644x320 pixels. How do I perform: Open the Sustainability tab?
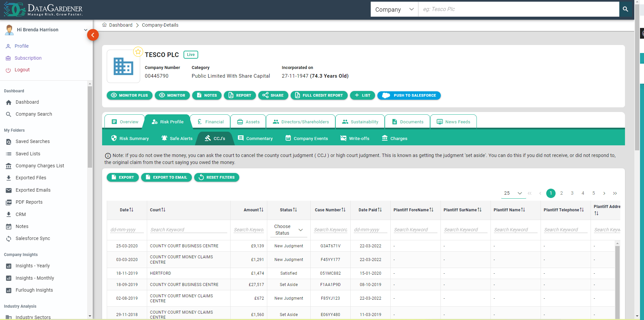(360, 122)
